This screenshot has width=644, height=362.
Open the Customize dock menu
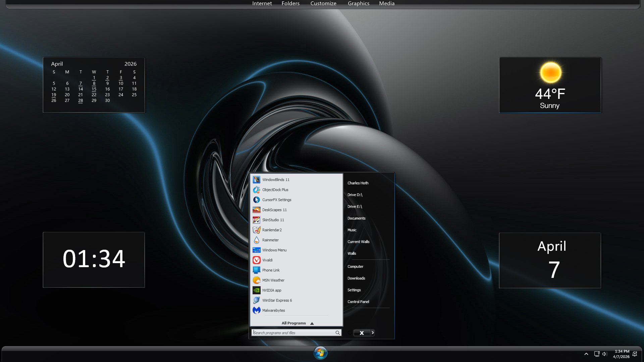tap(323, 3)
